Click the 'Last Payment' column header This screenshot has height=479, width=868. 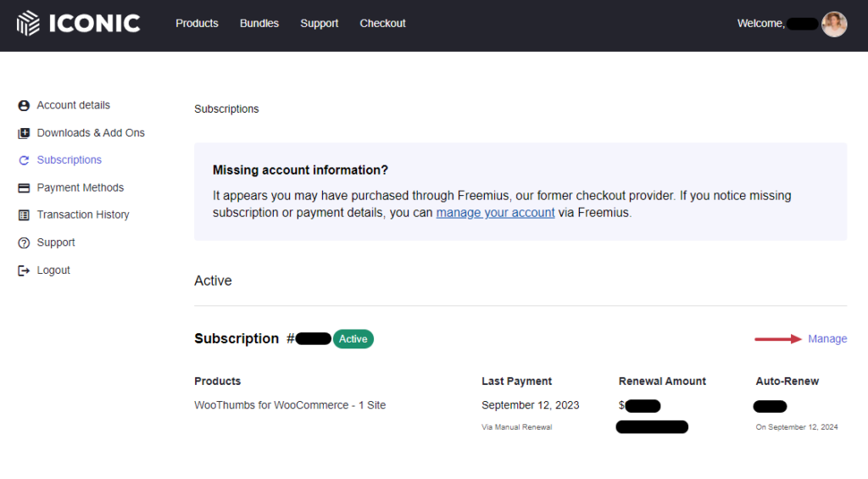tap(516, 381)
